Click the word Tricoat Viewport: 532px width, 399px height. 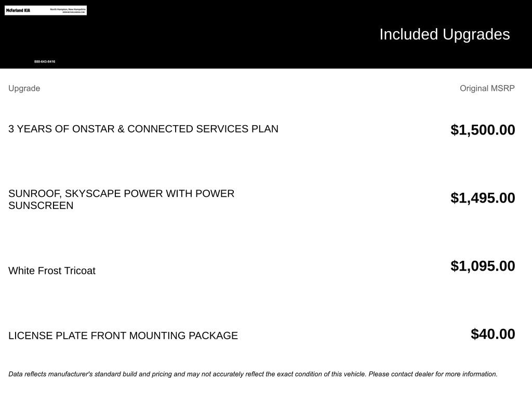point(79,271)
